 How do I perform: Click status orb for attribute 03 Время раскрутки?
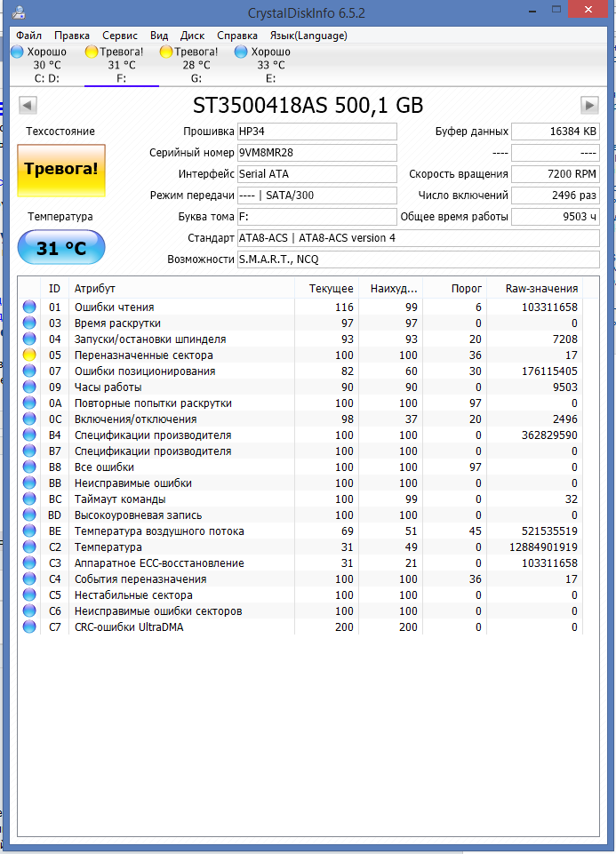(29, 323)
